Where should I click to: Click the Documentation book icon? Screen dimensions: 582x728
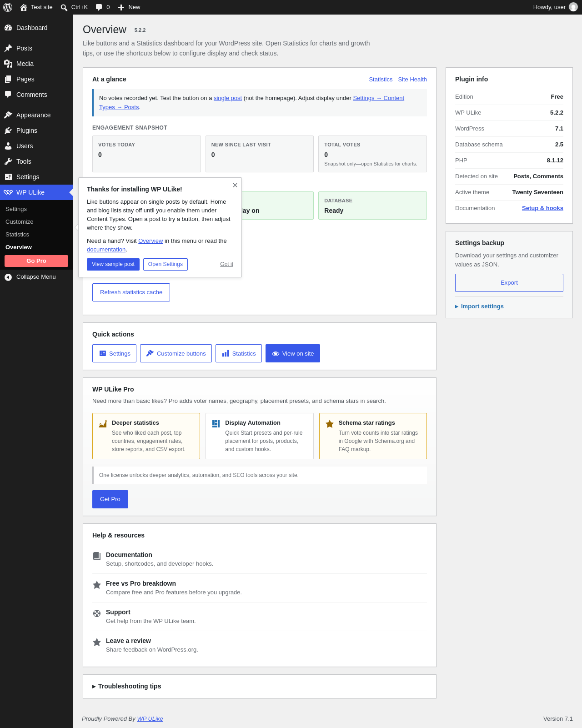(x=97, y=556)
